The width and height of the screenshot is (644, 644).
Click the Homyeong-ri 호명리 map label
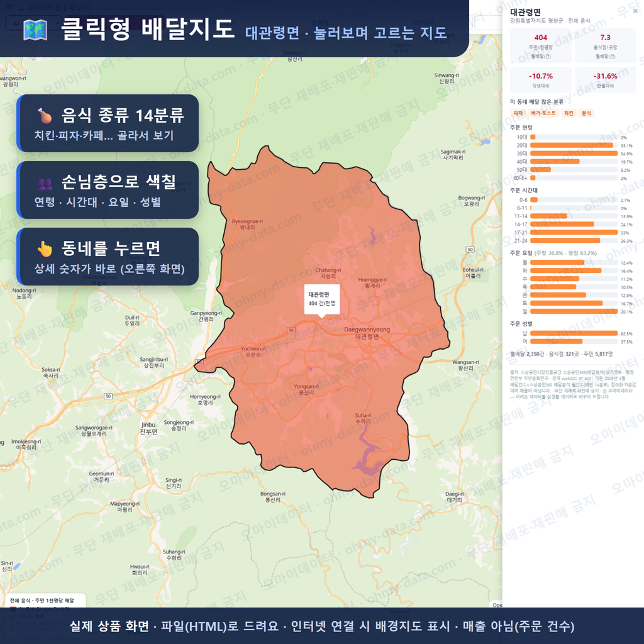pos(205,399)
